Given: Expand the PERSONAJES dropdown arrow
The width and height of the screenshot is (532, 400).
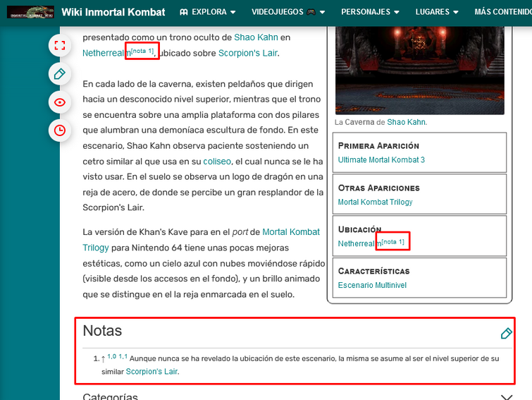Looking at the screenshot, I should click(x=396, y=12).
